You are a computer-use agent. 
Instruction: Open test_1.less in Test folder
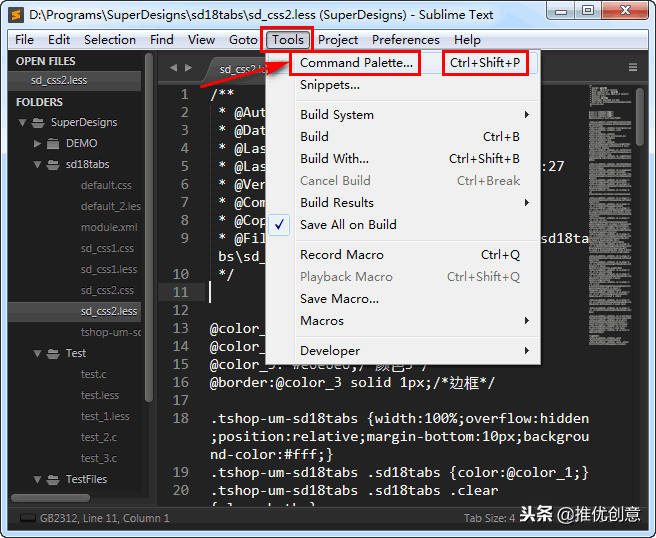click(x=105, y=417)
